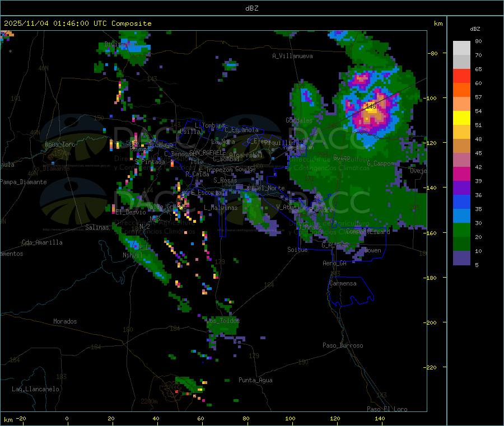Image resolution: width=504 pixels, height=426 pixels.
Task: Click the 'S_Rosas' map label
Action: pyautogui.click(x=225, y=180)
